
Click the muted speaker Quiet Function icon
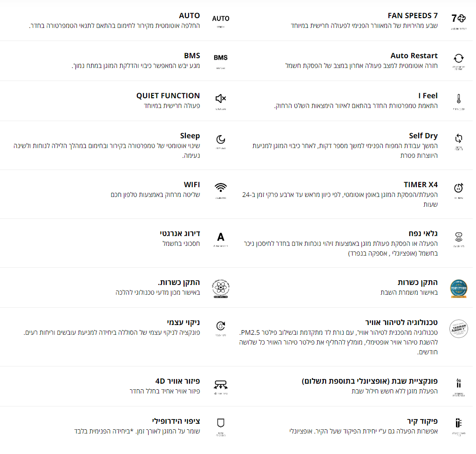[221, 99]
